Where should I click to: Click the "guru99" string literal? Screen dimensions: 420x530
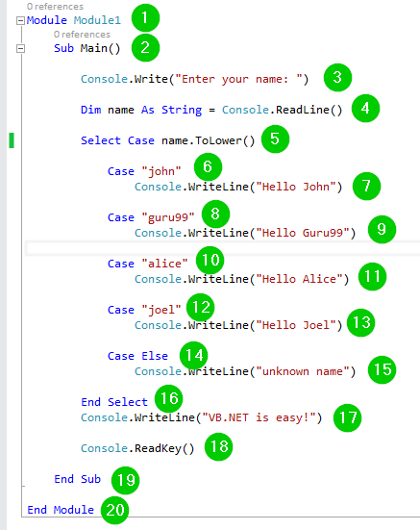pos(168,217)
